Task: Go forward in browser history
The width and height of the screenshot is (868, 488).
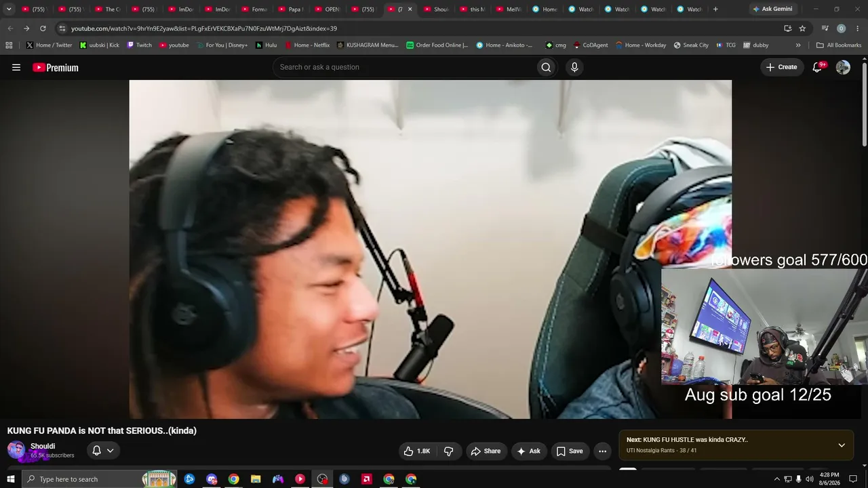Action: (26, 28)
